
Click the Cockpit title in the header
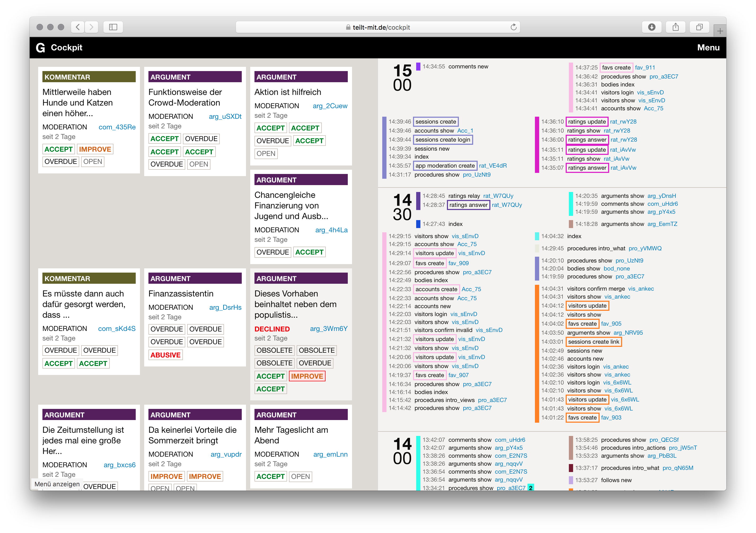[x=67, y=48]
